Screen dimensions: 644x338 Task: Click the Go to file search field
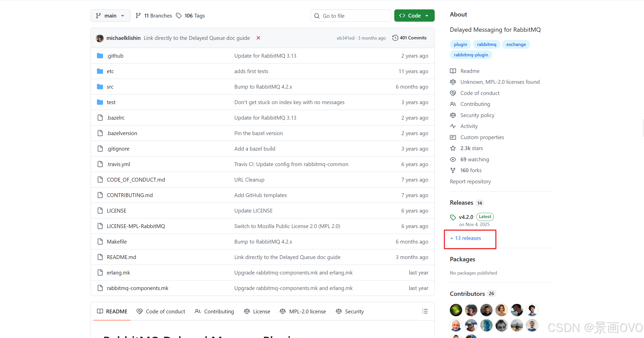pyautogui.click(x=351, y=16)
